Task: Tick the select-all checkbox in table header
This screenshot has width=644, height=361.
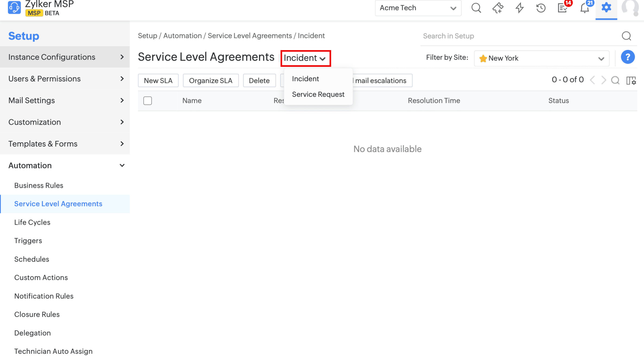Action: pos(148,100)
